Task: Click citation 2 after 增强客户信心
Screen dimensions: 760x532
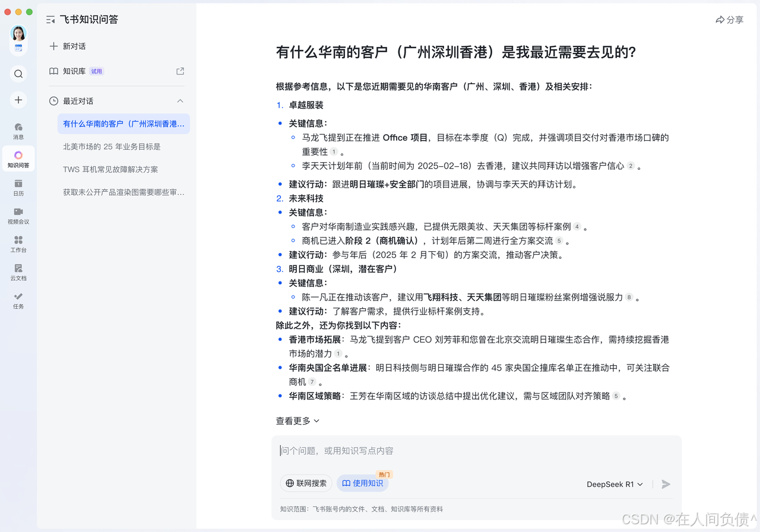Action: tap(631, 166)
